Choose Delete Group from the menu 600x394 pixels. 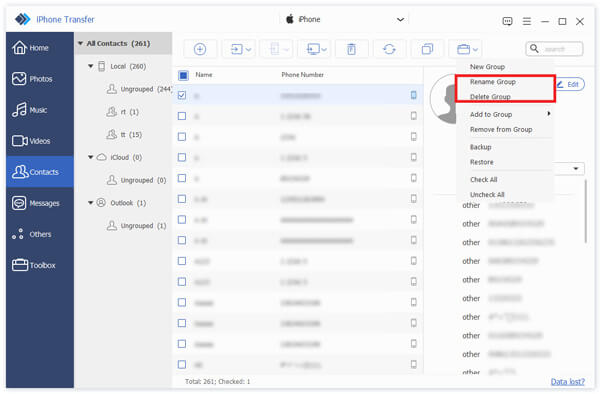pos(490,96)
